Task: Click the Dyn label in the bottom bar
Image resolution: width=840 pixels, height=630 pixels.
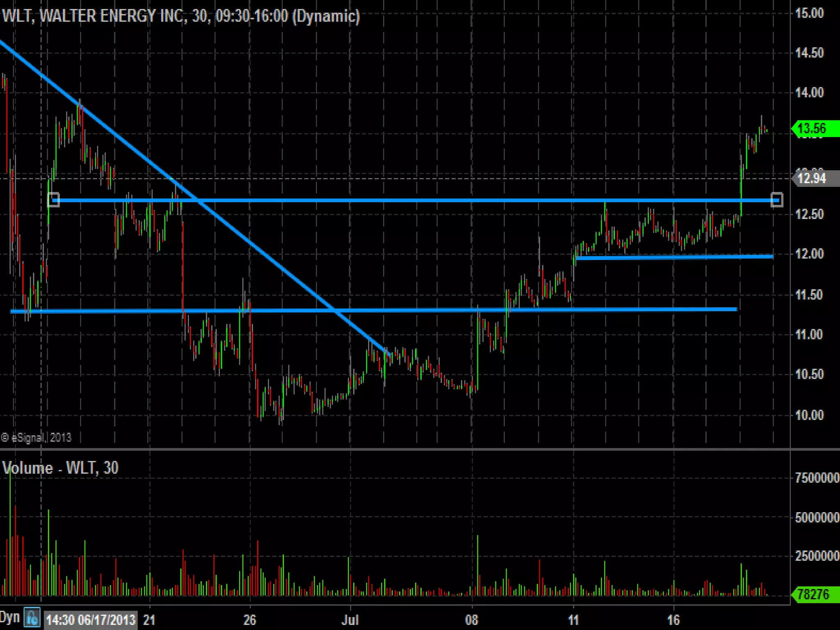Action: tap(10, 617)
